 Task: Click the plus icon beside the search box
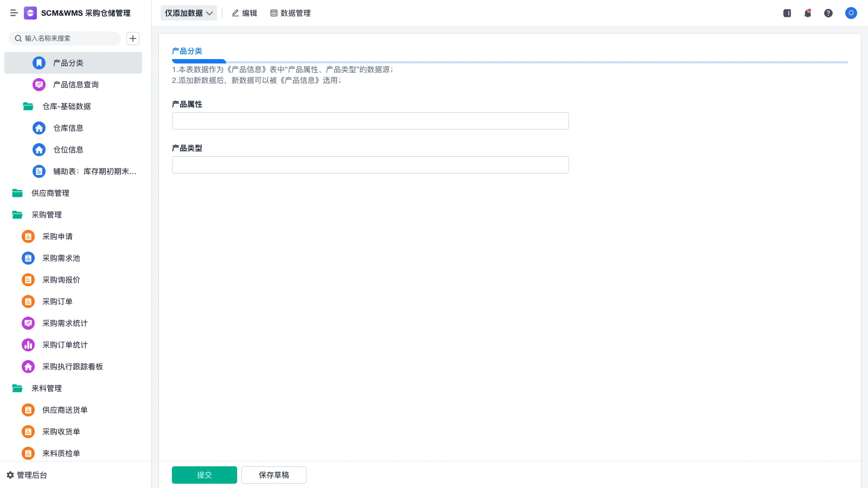(x=133, y=38)
